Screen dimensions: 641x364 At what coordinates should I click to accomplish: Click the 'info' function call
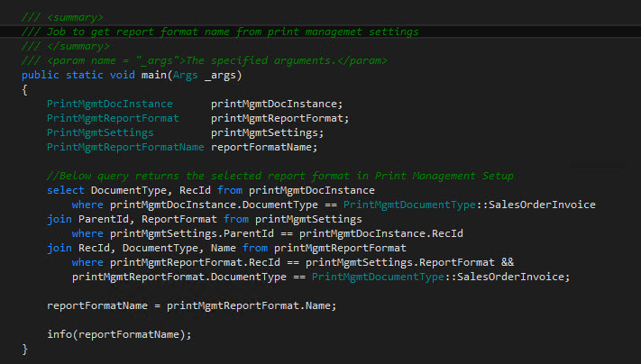pos(59,334)
